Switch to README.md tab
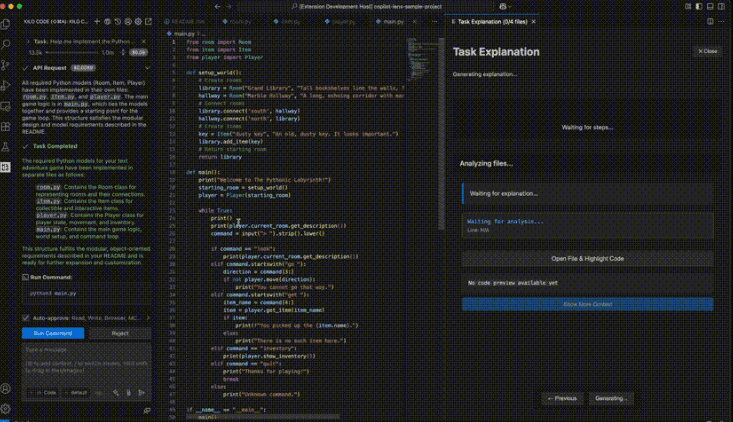This screenshot has width=733, height=422. [184, 21]
